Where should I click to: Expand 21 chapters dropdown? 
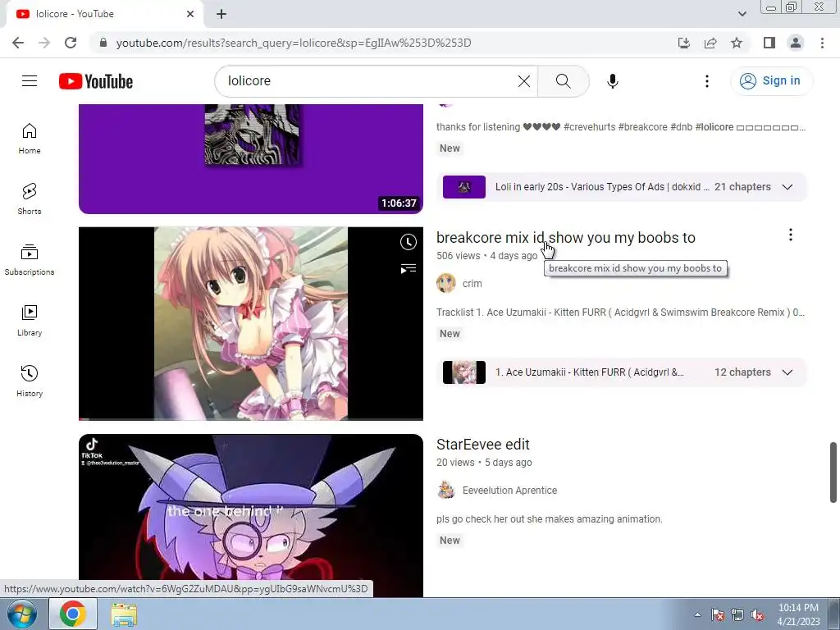coord(787,187)
